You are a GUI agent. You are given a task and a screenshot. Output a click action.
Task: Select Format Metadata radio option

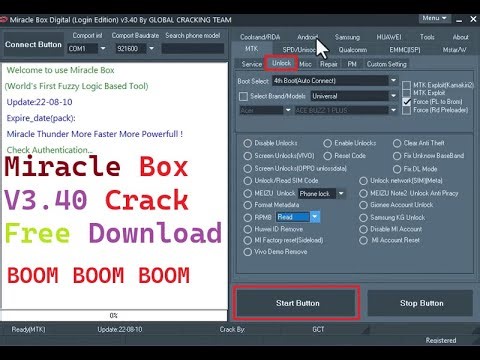click(247, 205)
